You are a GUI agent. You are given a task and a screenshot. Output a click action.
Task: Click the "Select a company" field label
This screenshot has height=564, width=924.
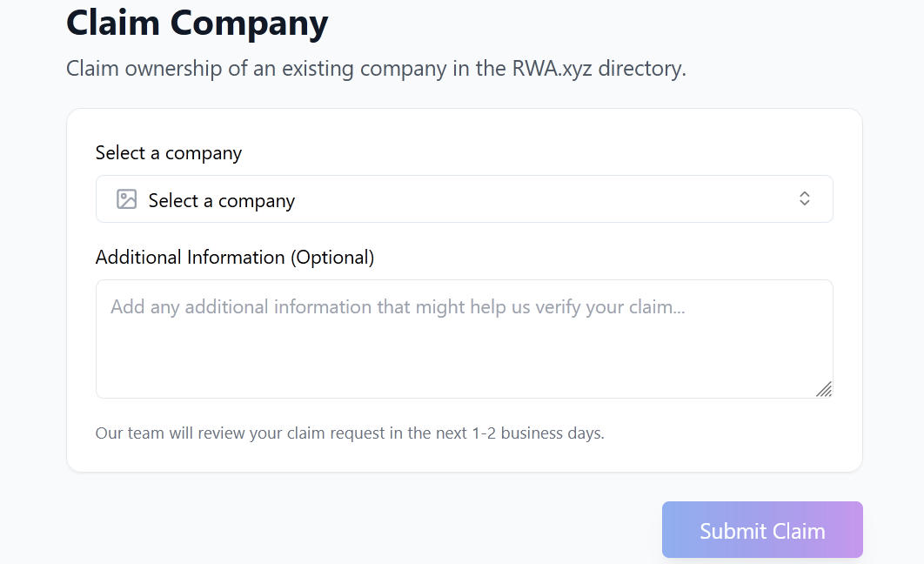pyautogui.click(x=169, y=153)
